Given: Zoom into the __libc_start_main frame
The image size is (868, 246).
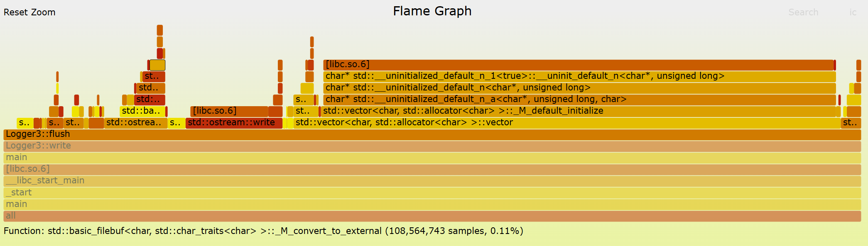Looking at the screenshot, I should pyautogui.click(x=432, y=181).
